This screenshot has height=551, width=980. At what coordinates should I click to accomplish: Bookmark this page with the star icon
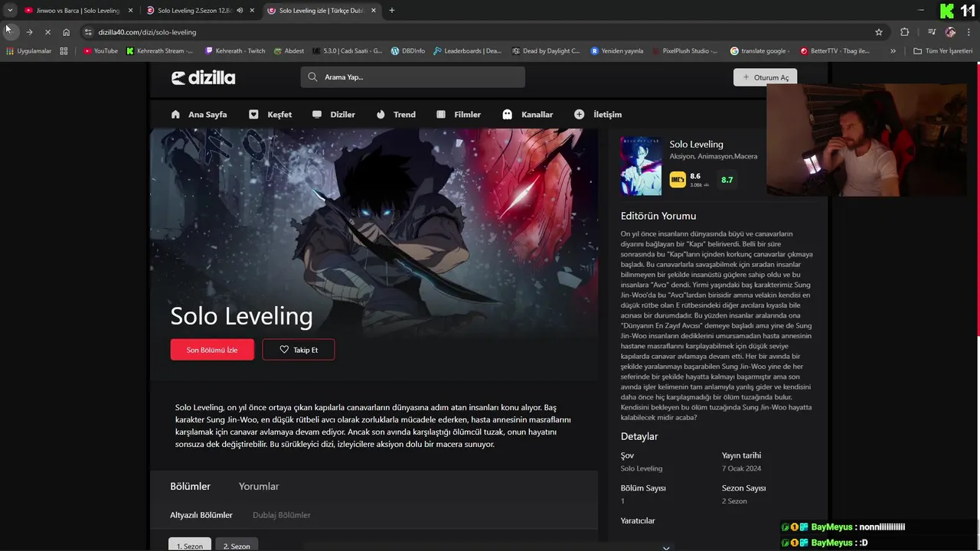tap(879, 32)
